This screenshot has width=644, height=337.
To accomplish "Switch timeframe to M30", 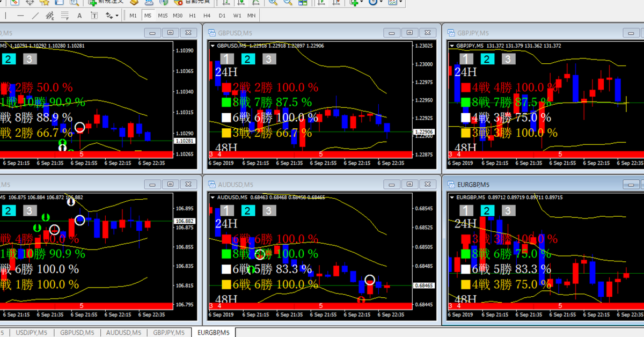I will point(178,16).
